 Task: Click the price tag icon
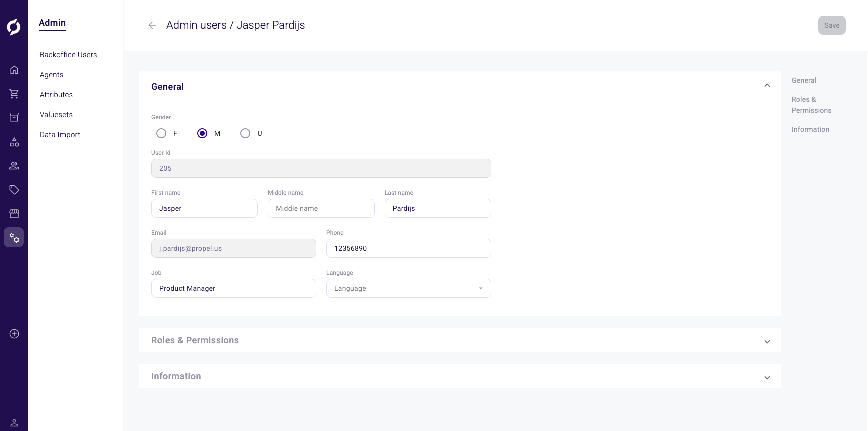click(14, 190)
